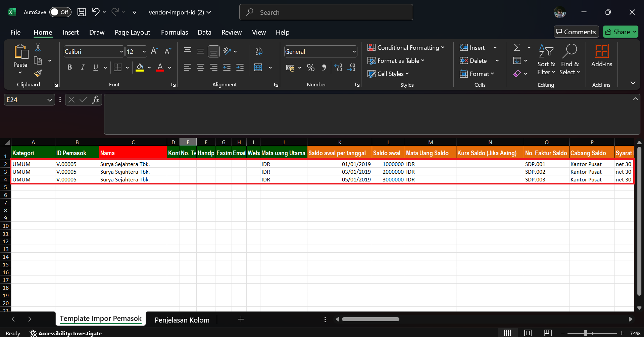Open the Page Layout ribbon tab
The height and width of the screenshot is (337, 644).
132,32
